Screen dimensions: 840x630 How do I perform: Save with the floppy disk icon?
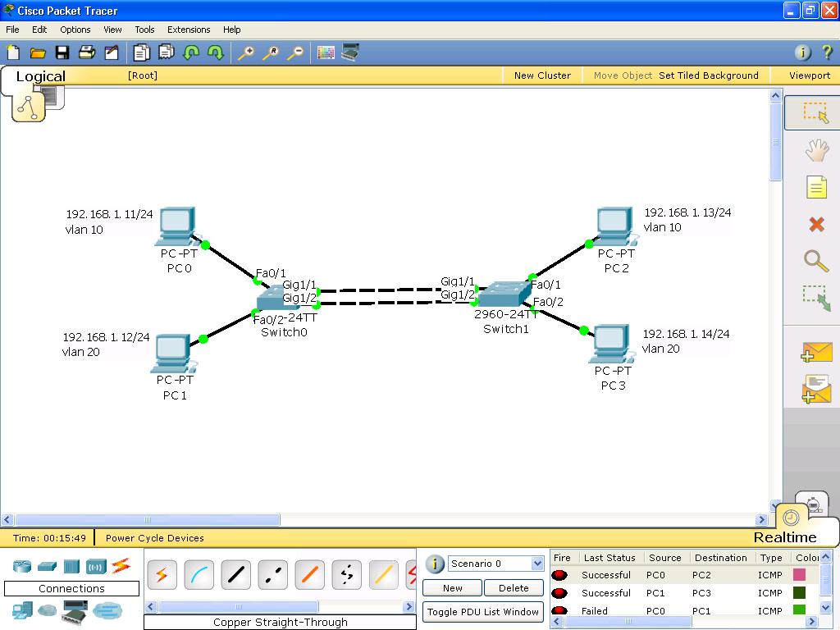62,52
